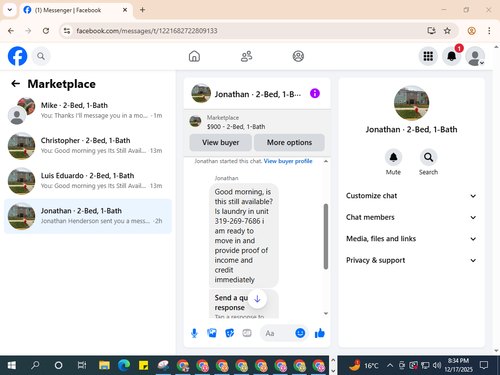
Task: Select the Jonathan 2-Bed, 1-Bath conversation
Action: [88, 216]
